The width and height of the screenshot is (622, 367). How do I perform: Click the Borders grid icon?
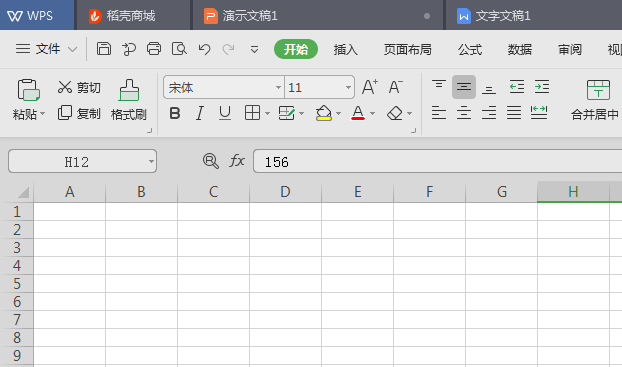click(252, 113)
